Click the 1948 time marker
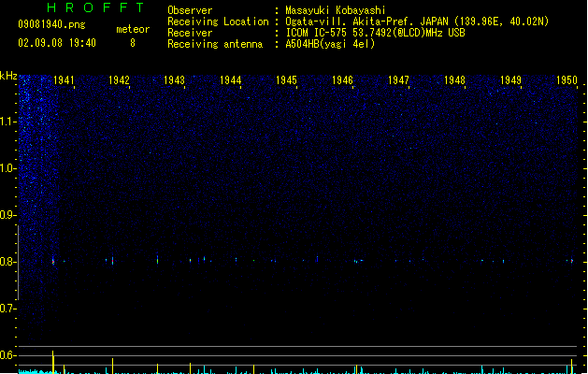The image size is (588, 374). click(x=454, y=80)
